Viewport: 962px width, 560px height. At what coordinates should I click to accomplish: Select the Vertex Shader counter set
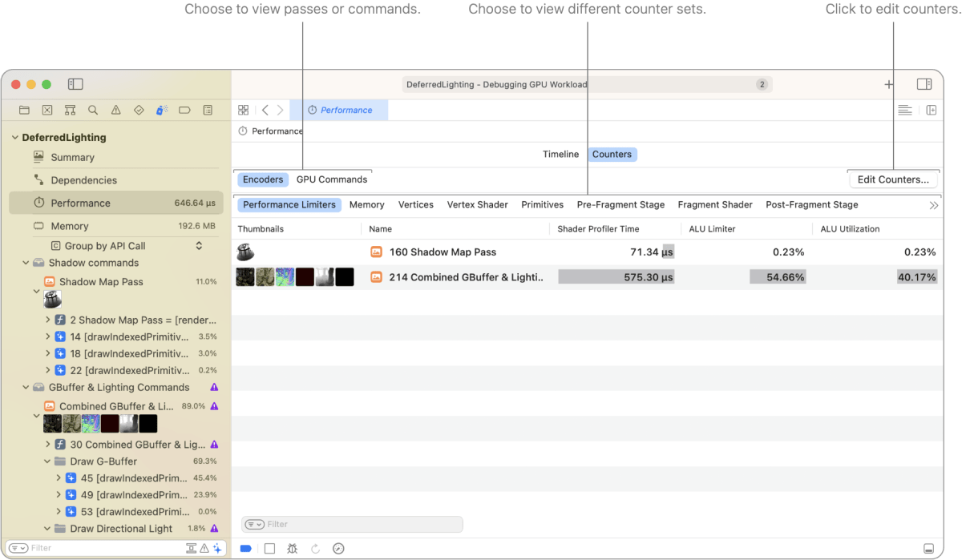(477, 205)
